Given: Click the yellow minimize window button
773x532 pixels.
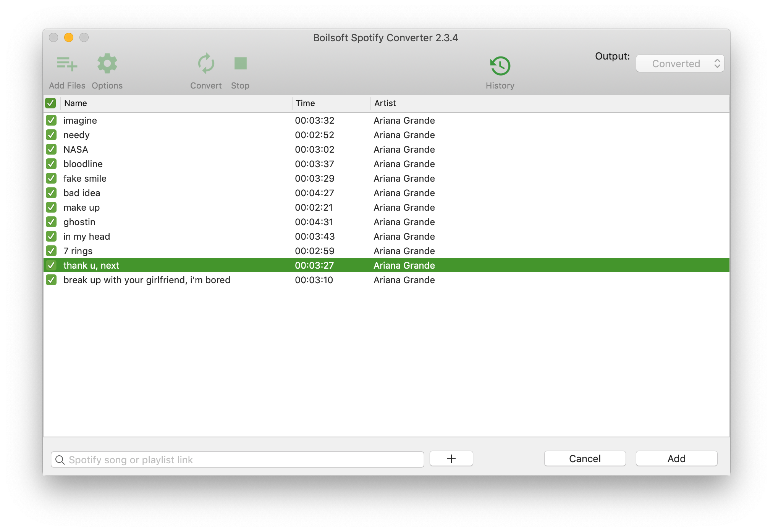Looking at the screenshot, I should (x=69, y=37).
